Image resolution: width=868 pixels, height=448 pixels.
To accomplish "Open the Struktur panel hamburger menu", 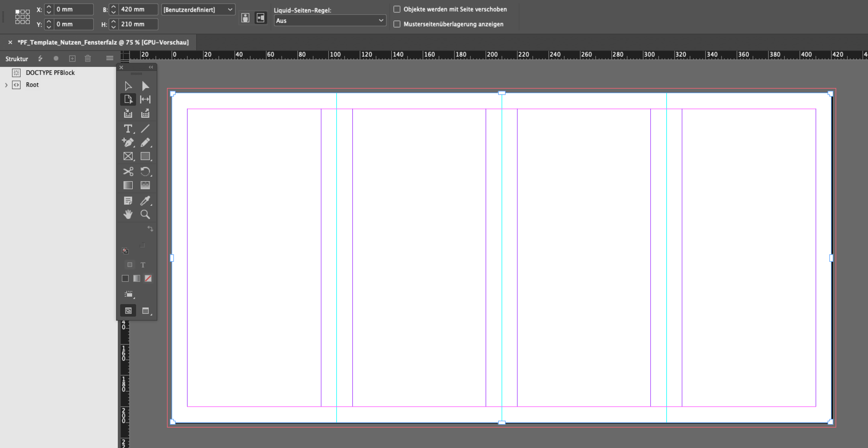I will click(x=110, y=58).
